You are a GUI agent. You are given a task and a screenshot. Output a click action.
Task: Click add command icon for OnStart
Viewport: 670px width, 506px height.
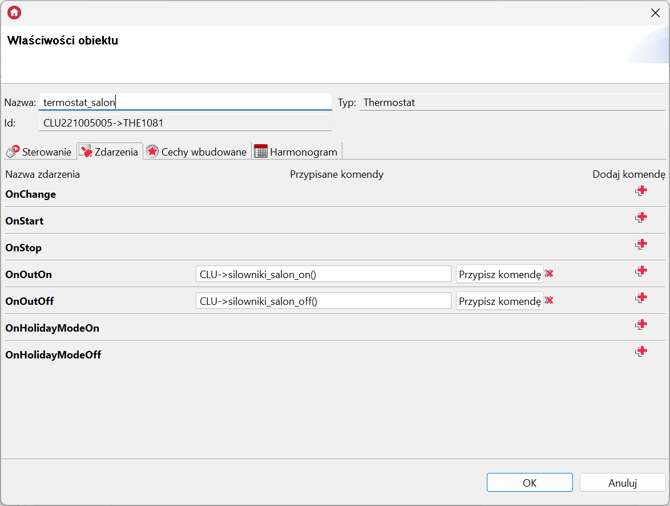pos(641,218)
